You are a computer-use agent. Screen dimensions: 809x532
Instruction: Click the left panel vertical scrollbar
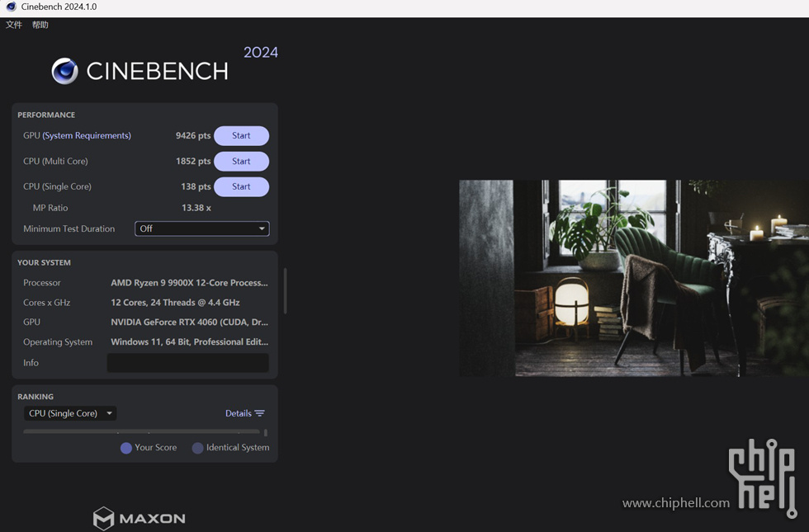point(286,290)
